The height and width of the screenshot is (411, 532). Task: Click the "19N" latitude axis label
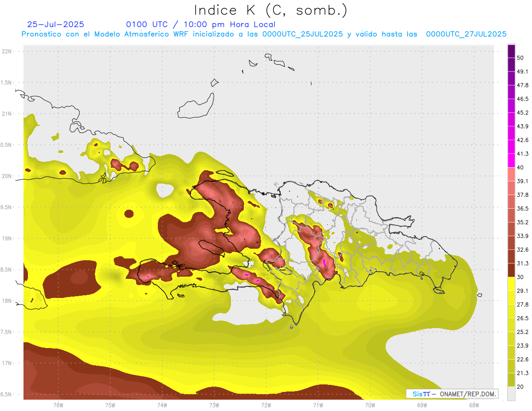pos(7,239)
